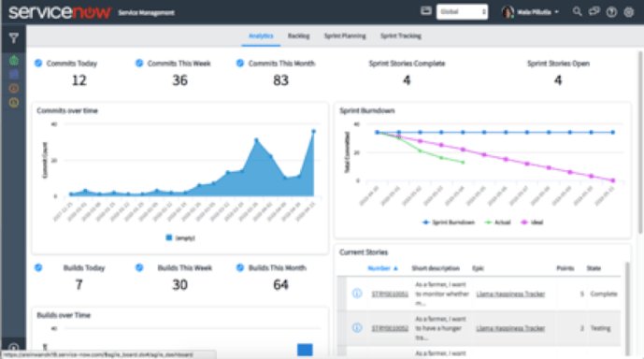Sort by Number column arrow
644x359 pixels.
396,268
